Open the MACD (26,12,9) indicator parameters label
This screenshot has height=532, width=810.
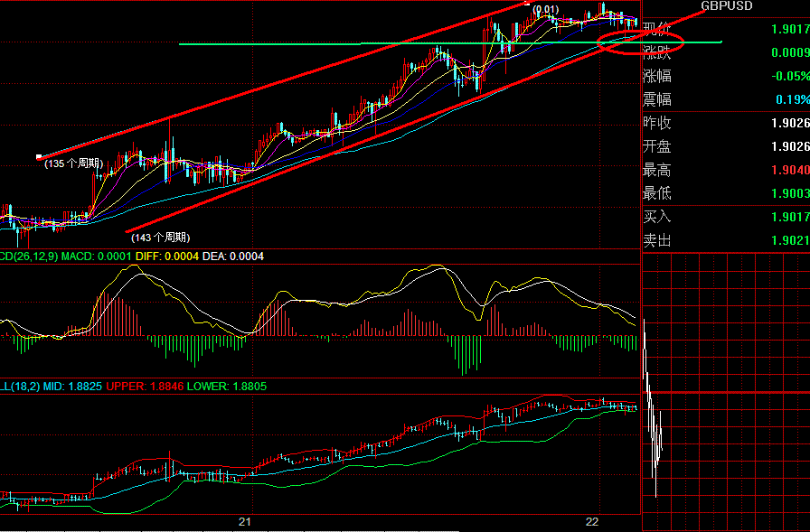[29, 257]
